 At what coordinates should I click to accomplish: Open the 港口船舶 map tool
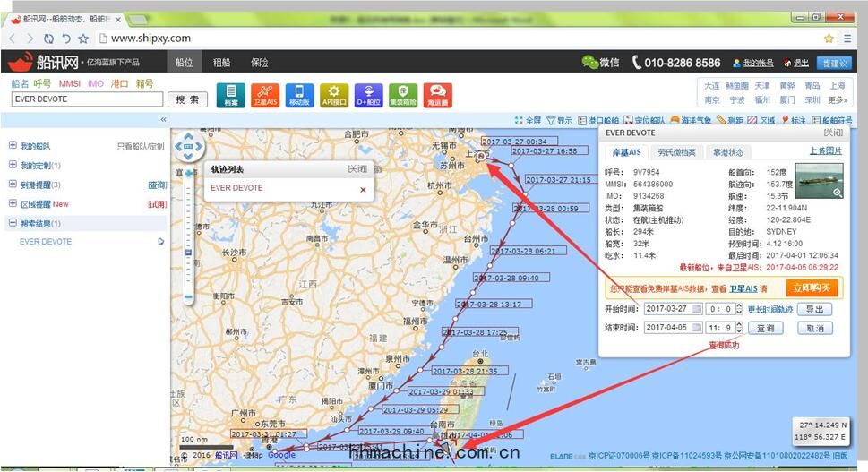click(x=598, y=120)
